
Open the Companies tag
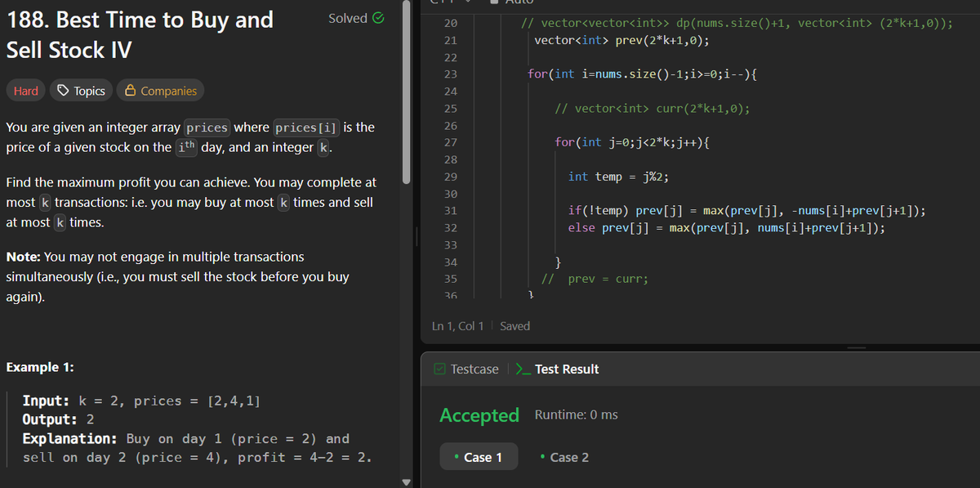point(160,91)
